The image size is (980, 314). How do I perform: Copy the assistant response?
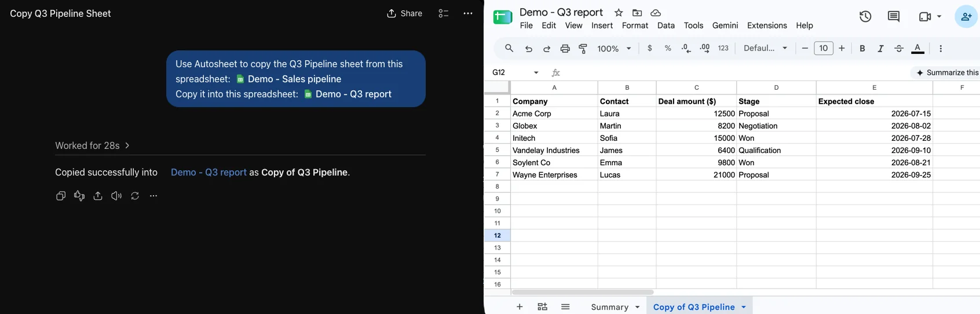(61, 196)
